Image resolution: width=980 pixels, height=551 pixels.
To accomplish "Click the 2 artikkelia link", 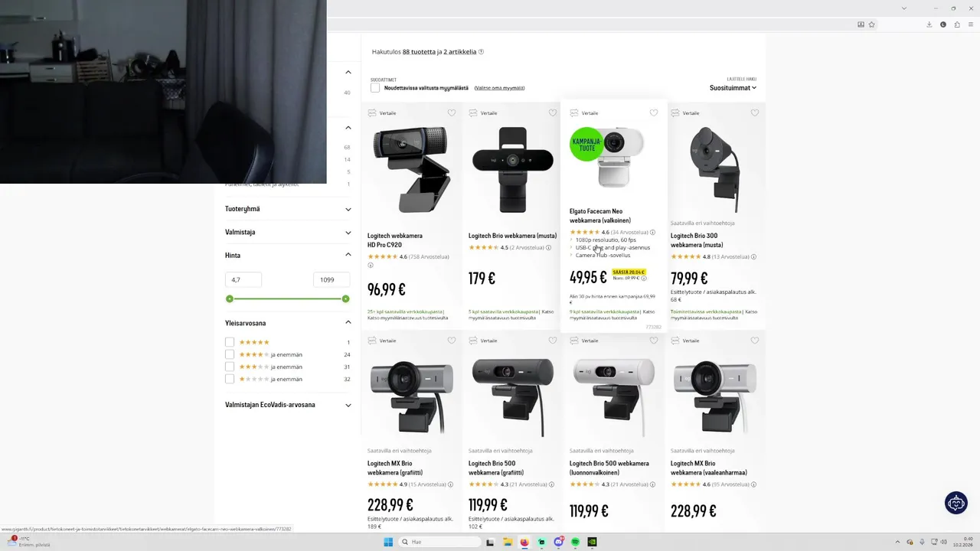I will tap(459, 52).
